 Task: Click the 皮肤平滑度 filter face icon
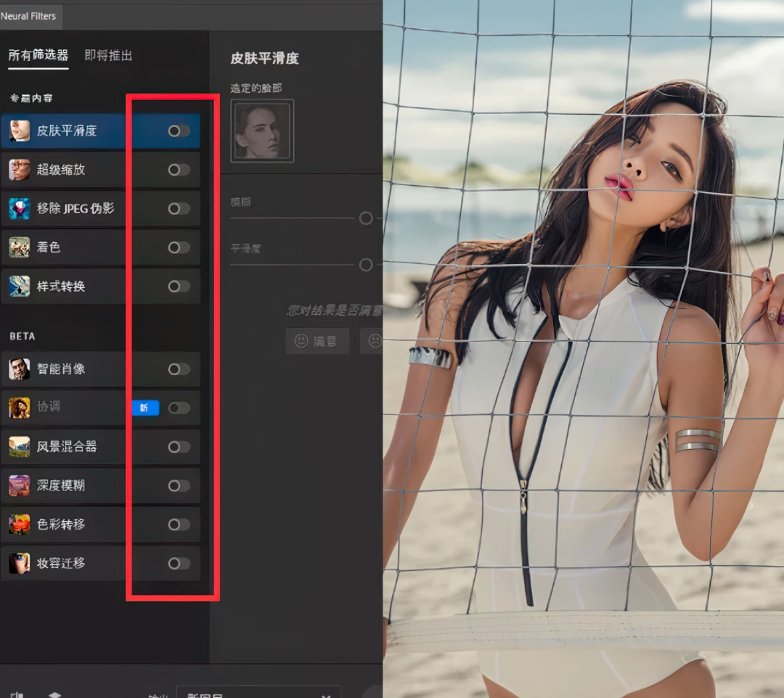click(19, 131)
